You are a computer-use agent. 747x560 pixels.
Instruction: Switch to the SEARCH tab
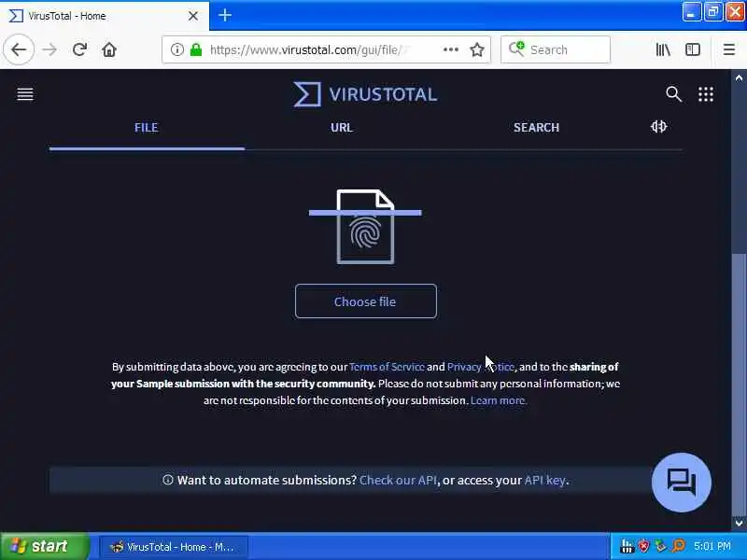coord(536,128)
